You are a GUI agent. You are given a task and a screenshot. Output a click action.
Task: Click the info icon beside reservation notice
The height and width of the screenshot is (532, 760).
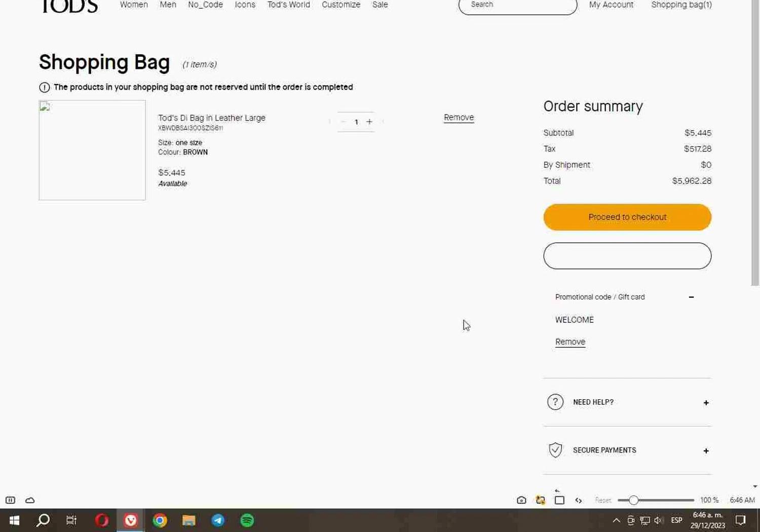tap(45, 87)
